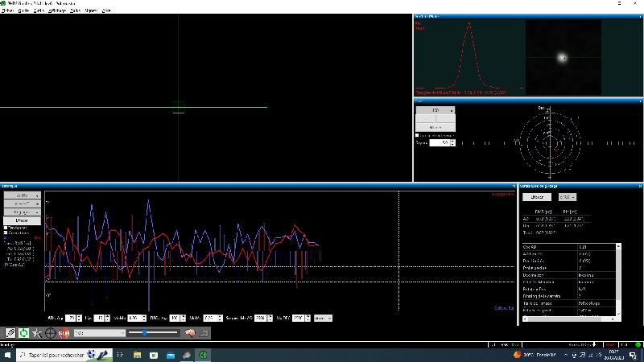Adjust the gamma slider in toolbar
Viewport: 644px width, 362px height.
[x=153, y=333]
